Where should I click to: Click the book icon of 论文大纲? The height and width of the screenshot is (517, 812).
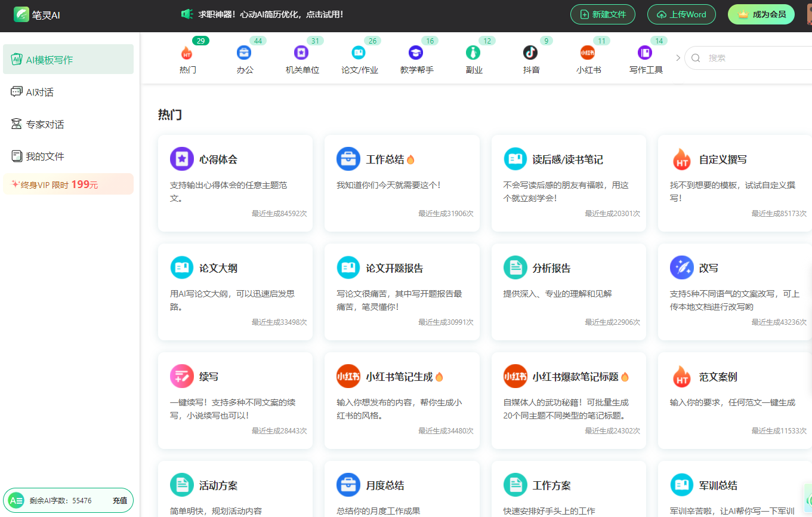[x=181, y=267]
